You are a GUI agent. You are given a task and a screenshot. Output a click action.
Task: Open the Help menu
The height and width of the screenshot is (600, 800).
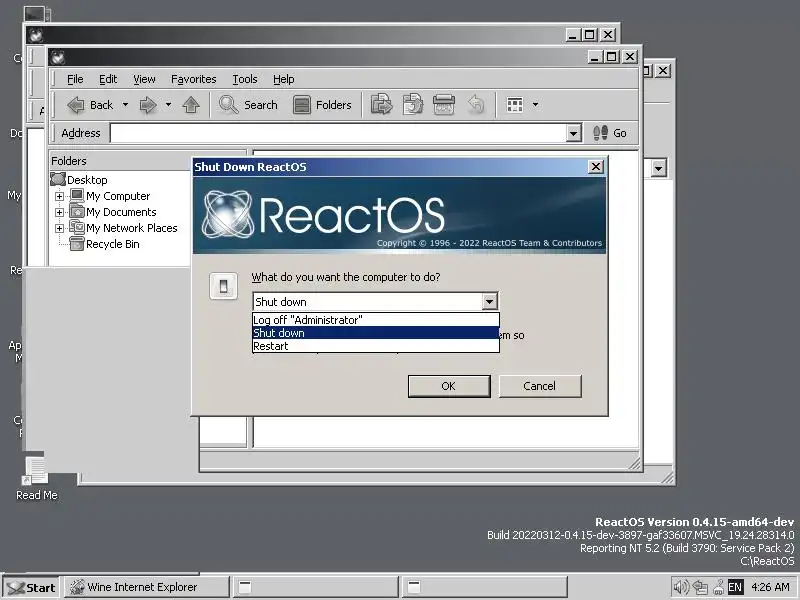[284, 79]
